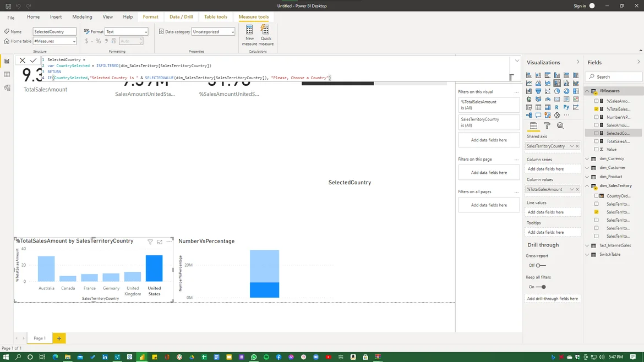This screenshot has width=644, height=362.
Task: Select the Python visual icon
Action: [566, 107]
